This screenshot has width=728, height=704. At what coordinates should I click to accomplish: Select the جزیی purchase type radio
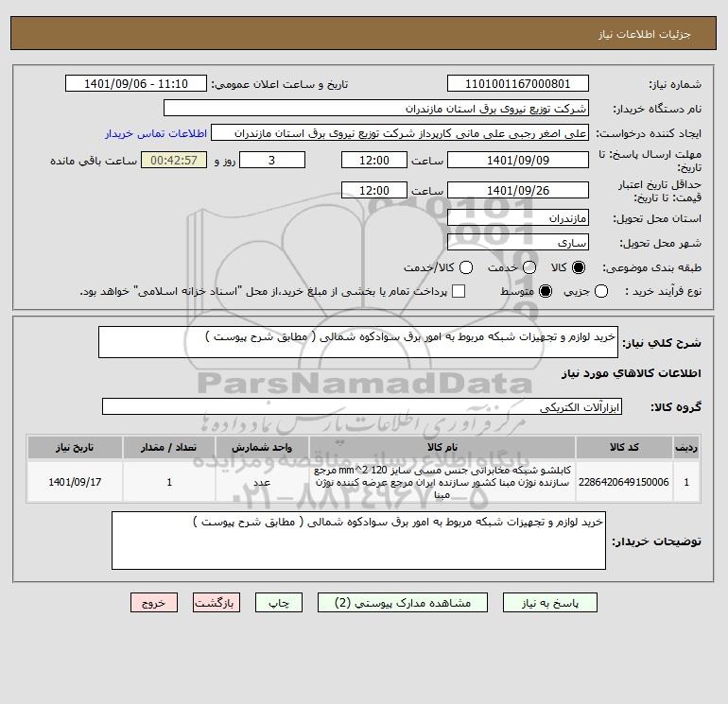(x=601, y=291)
